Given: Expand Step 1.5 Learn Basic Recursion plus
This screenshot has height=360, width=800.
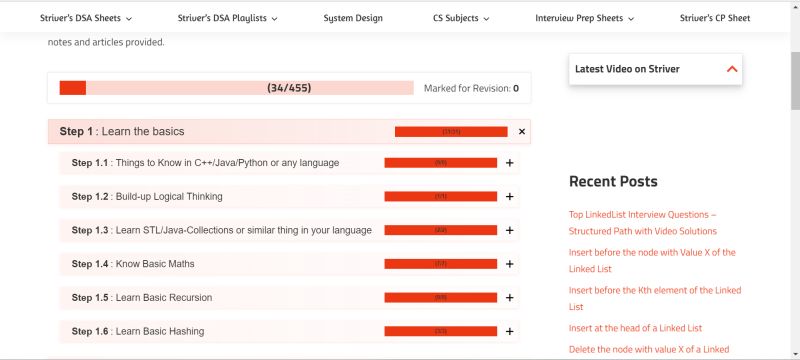Looking at the screenshot, I should point(509,298).
